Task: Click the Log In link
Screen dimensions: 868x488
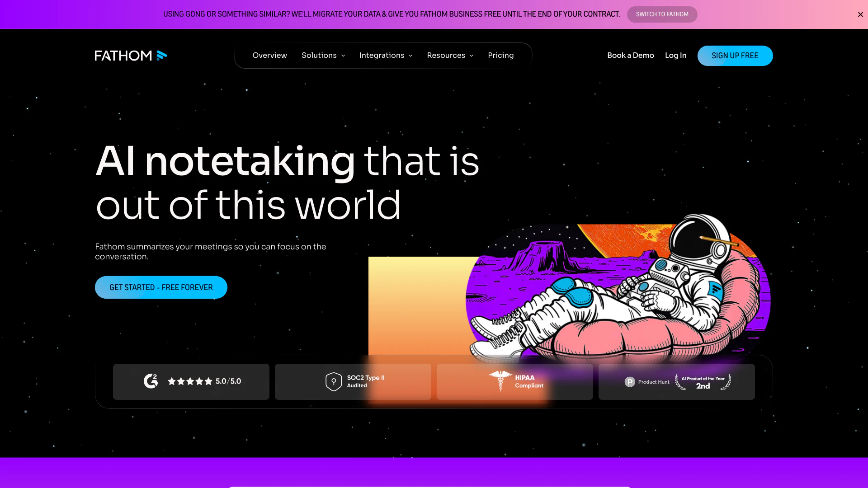Action: 675,55
